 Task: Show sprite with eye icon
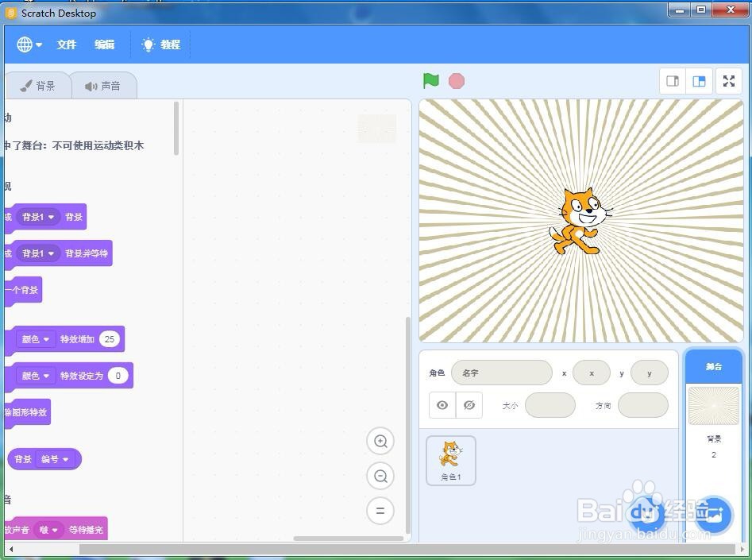(442, 405)
